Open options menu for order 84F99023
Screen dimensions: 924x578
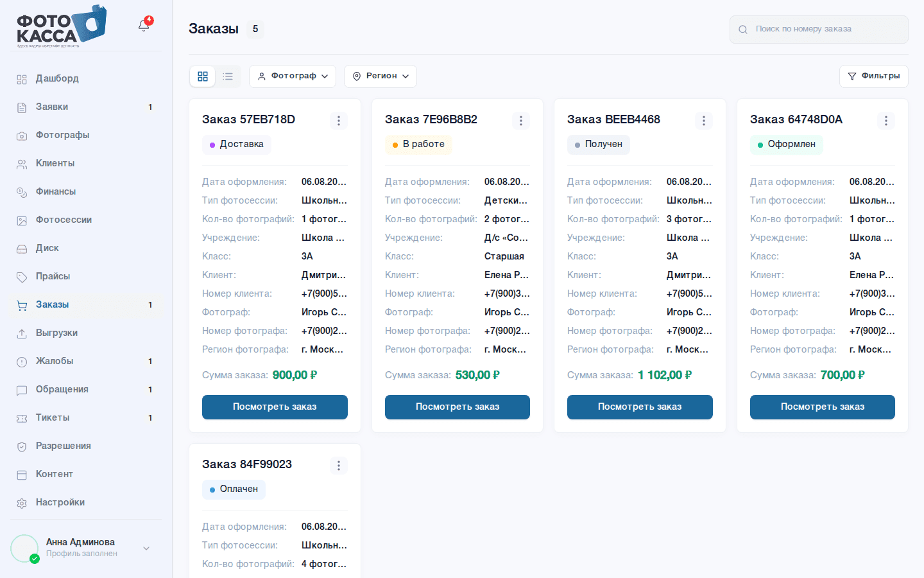tap(339, 466)
